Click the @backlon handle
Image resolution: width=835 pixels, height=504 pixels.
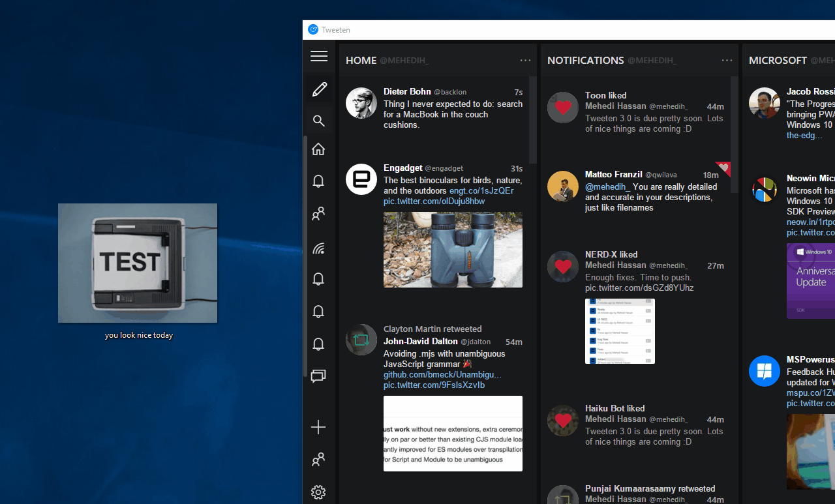450,92
